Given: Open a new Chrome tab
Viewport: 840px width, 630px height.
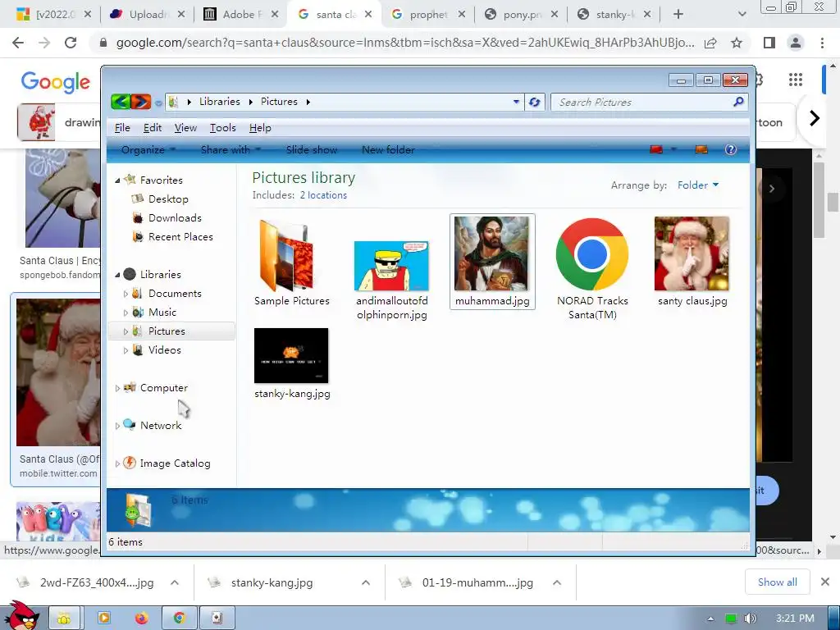Looking at the screenshot, I should point(678,15).
